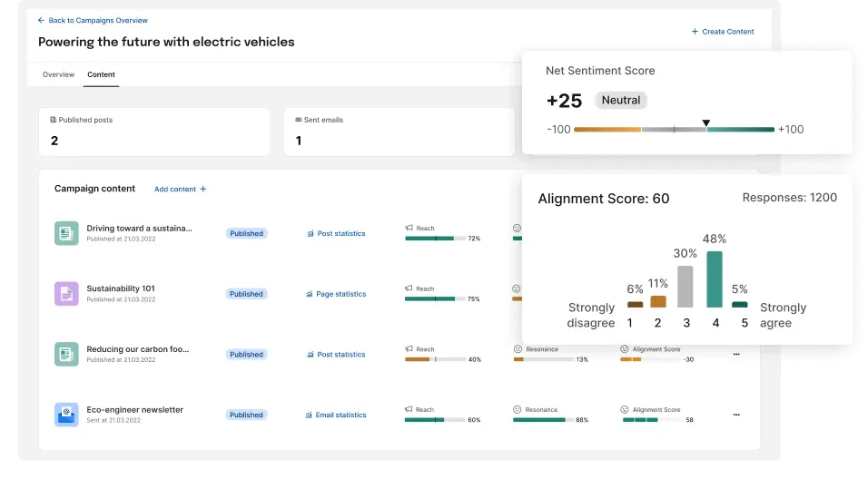The width and height of the screenshot is (868, 479).
Task: Click Published badge on Sustainability 101 row
Action: click(x=246, y=294)
